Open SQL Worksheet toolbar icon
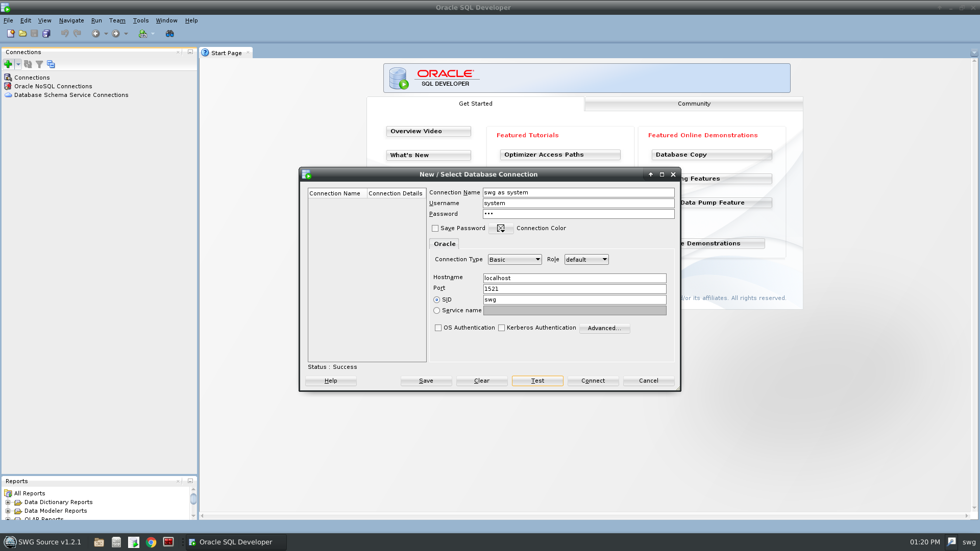 [x=143, y=34]
